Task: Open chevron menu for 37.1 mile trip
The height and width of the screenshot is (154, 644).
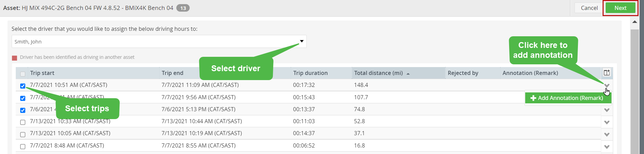Action: (607, 134)
